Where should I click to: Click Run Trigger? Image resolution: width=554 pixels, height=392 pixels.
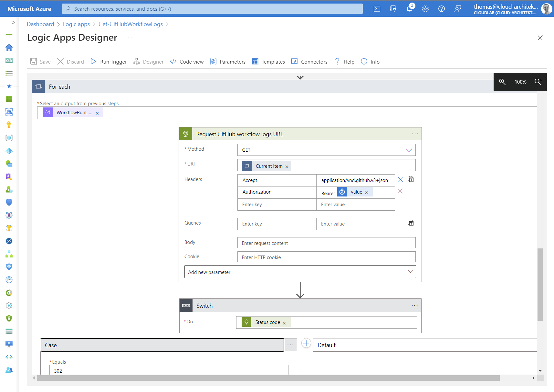109,62
